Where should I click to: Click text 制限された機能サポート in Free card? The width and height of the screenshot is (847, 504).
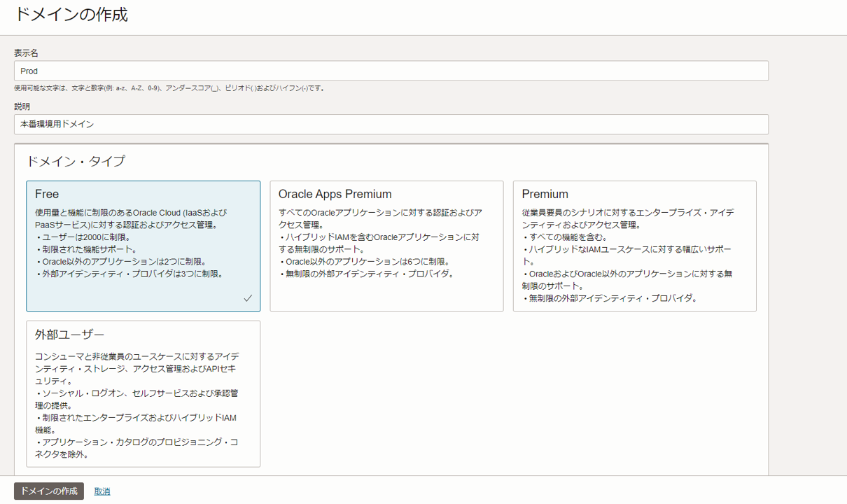tap(89, 250)
